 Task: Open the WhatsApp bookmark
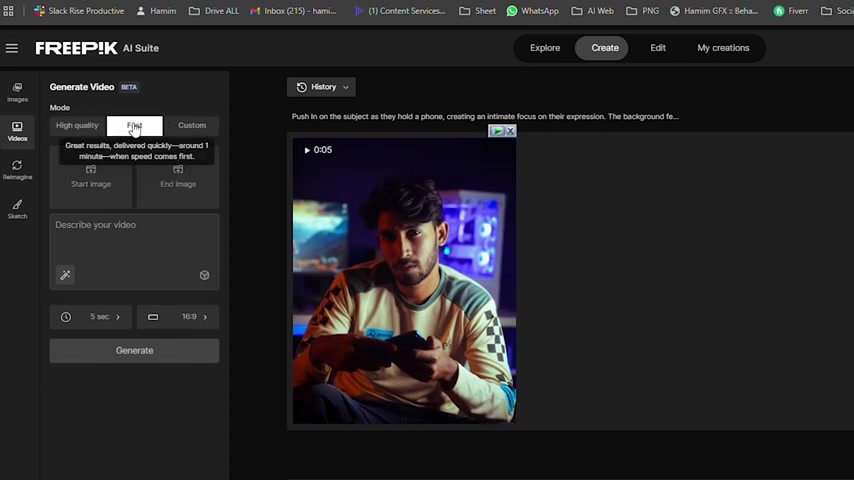click(x=533, y=11)
